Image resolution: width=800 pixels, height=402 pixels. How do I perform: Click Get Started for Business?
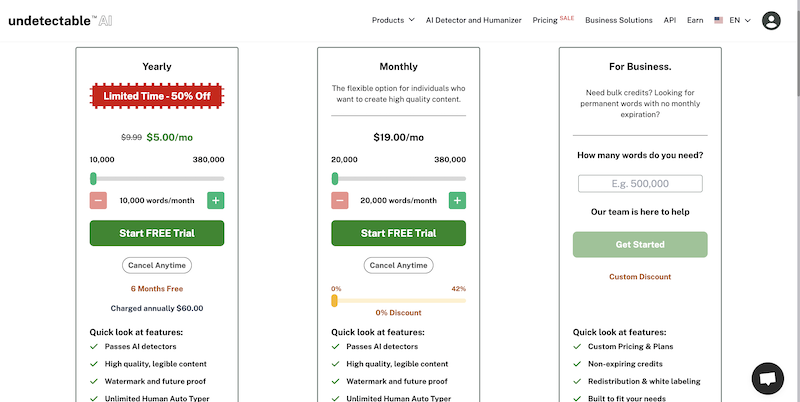(x=640, y=244)
